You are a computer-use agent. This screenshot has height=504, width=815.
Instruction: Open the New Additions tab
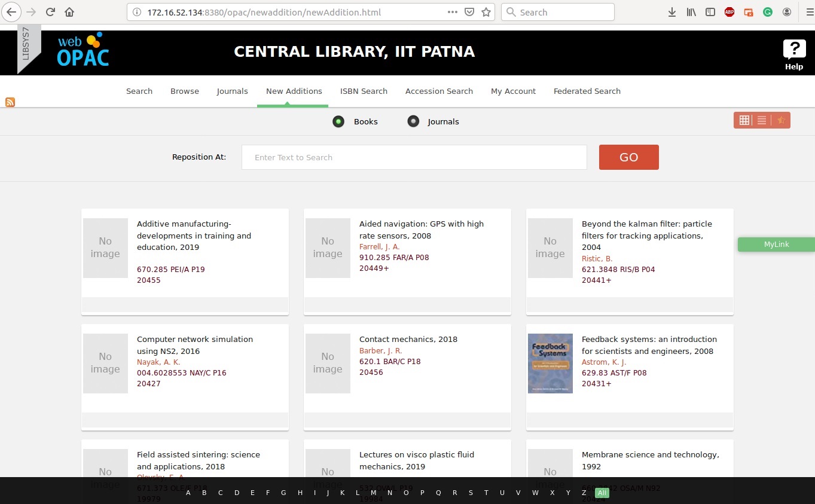point(294,91)
